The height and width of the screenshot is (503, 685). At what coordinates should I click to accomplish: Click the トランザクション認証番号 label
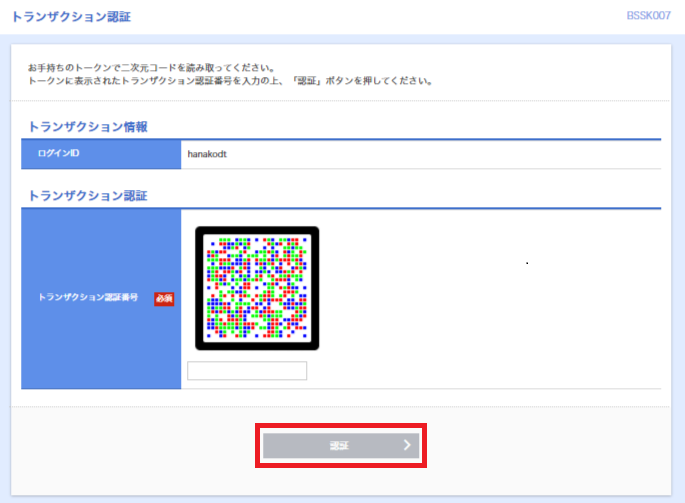tap(88, 298)
